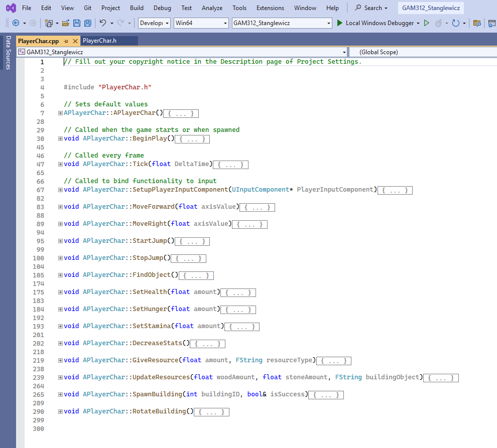
Task: Expand the DecreaseStats function block
Action: coord(60,344)
